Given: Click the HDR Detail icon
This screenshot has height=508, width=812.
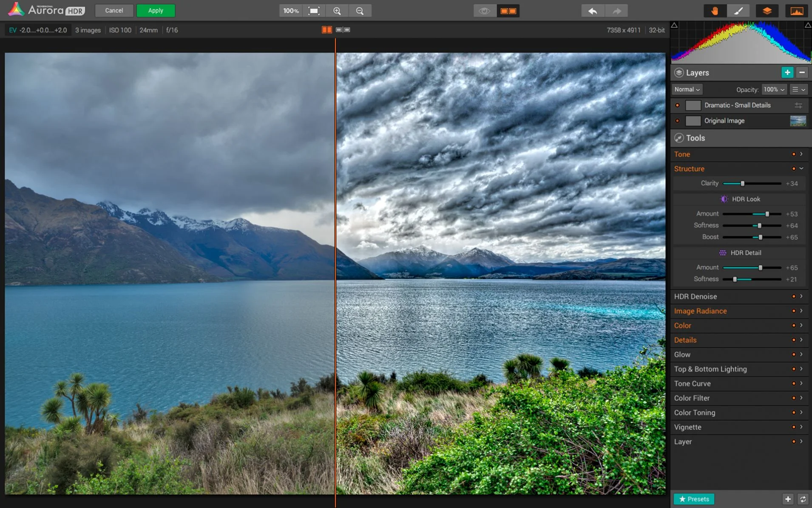Looking at the screenshot, I should (723, 253).
